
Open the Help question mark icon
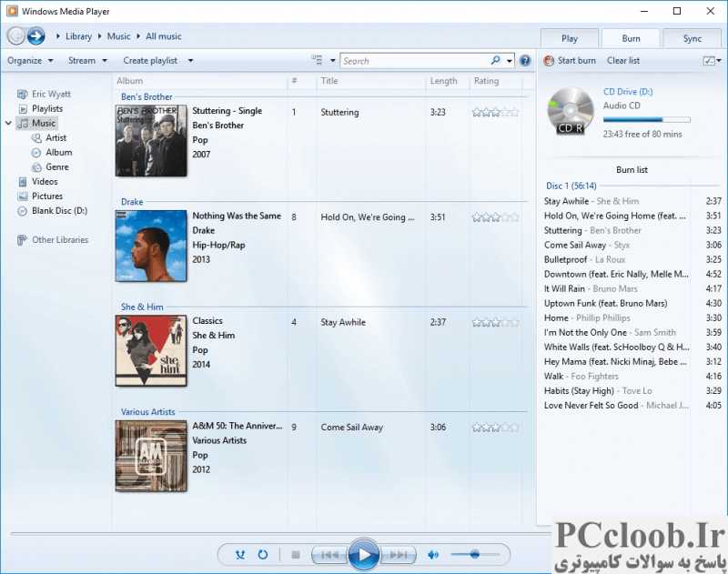pyautogui.click(x=525, y=61)
